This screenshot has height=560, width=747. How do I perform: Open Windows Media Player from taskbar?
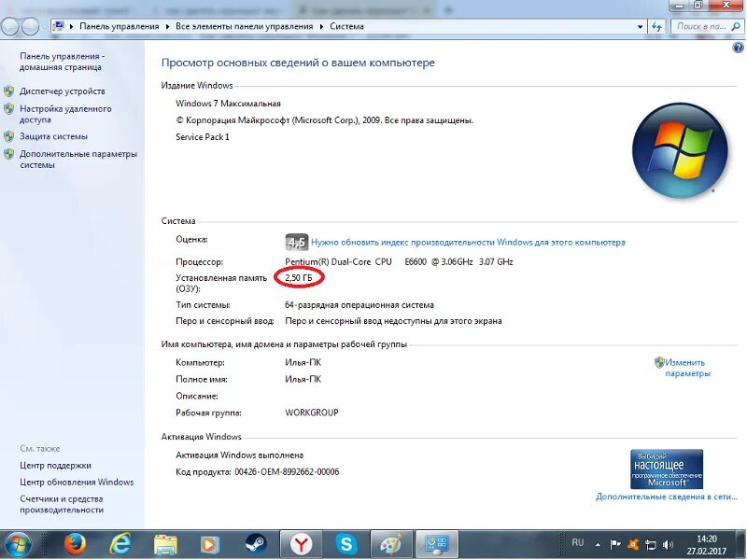tap(210, 544)
